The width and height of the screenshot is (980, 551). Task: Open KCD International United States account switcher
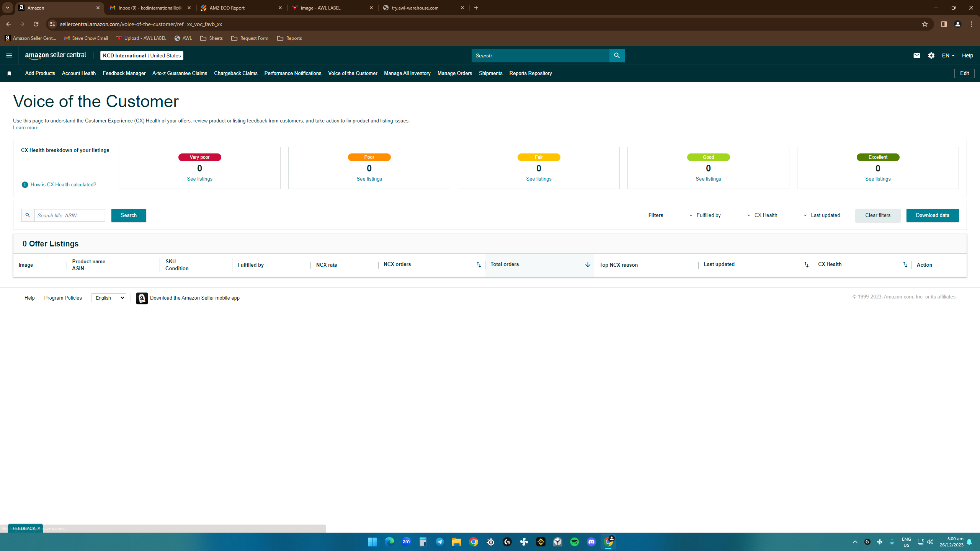(x=142, y=55)
